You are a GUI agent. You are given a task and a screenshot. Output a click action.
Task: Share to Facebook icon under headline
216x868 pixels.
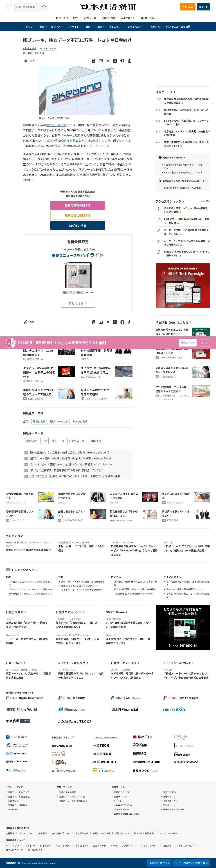click(x=122, y=61)
